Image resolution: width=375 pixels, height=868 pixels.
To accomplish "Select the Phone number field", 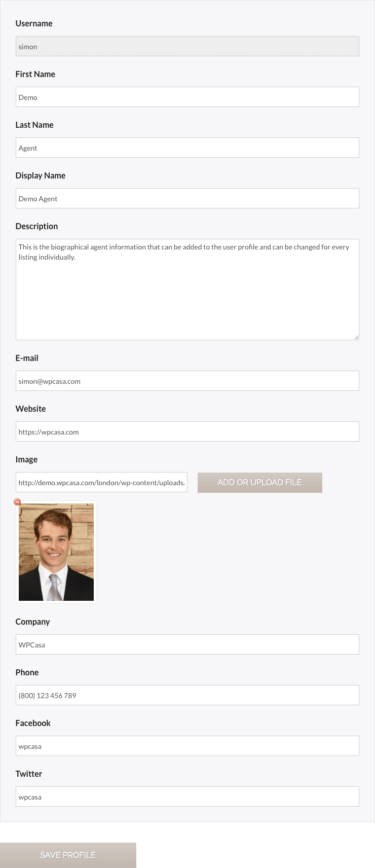I will click(188, 695).
